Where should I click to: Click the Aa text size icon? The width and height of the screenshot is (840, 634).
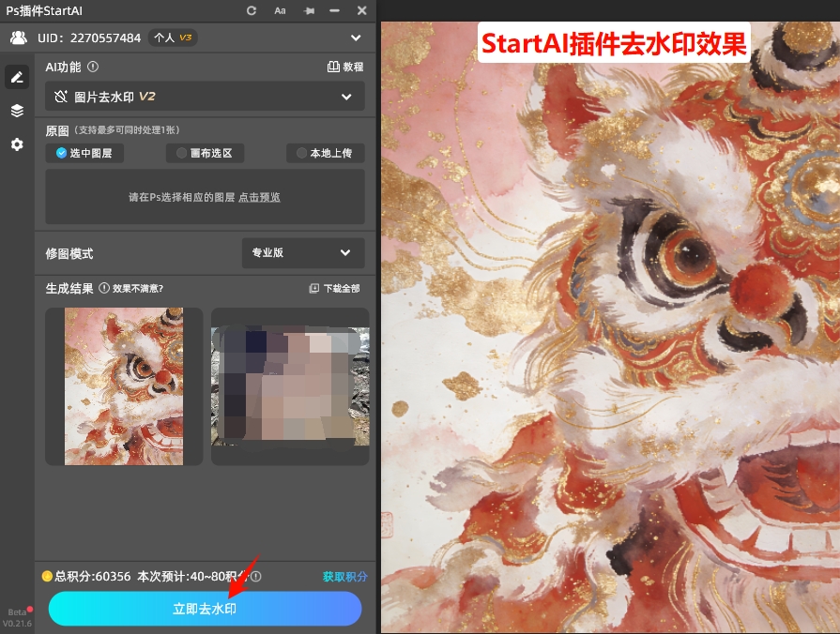[x=282, y=11]
